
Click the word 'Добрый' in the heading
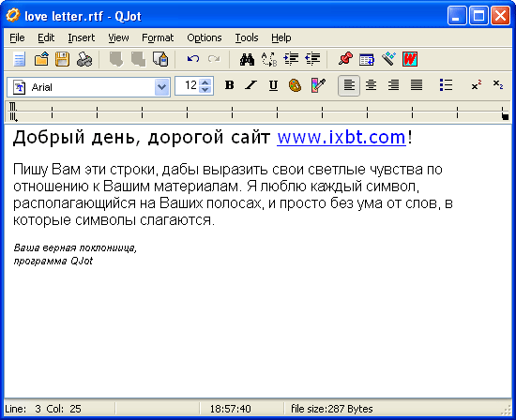49,138
